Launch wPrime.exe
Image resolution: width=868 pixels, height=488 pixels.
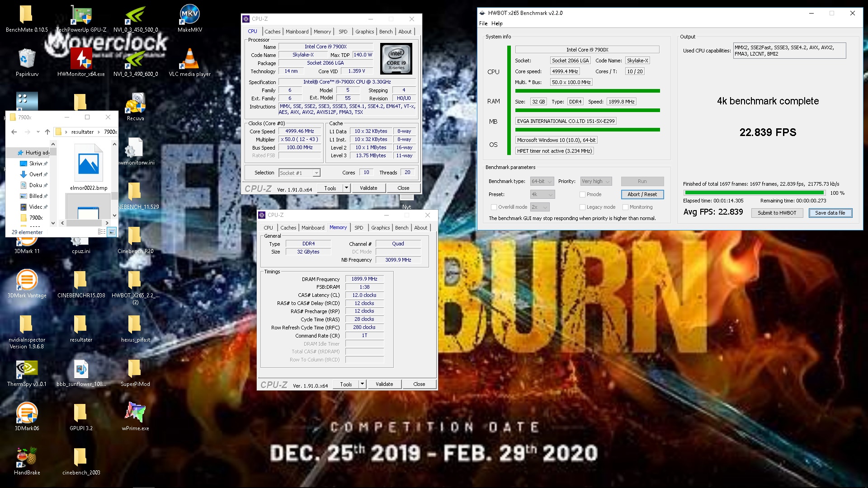135,417
